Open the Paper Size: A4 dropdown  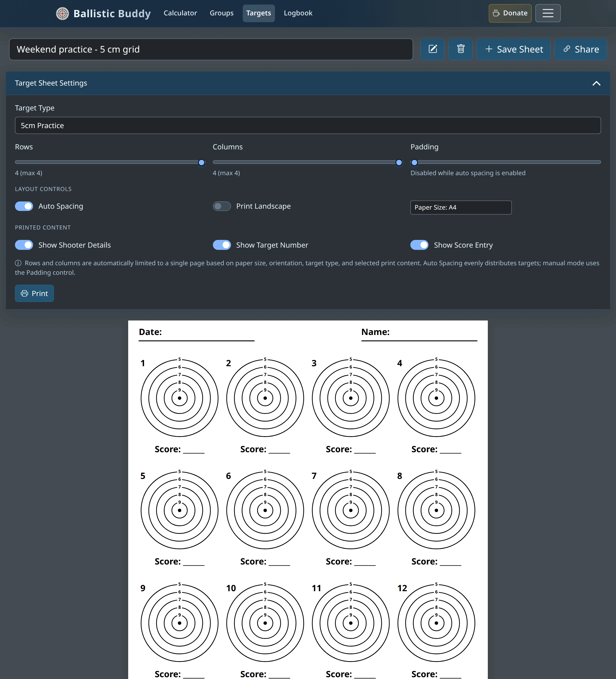(461, 208)
